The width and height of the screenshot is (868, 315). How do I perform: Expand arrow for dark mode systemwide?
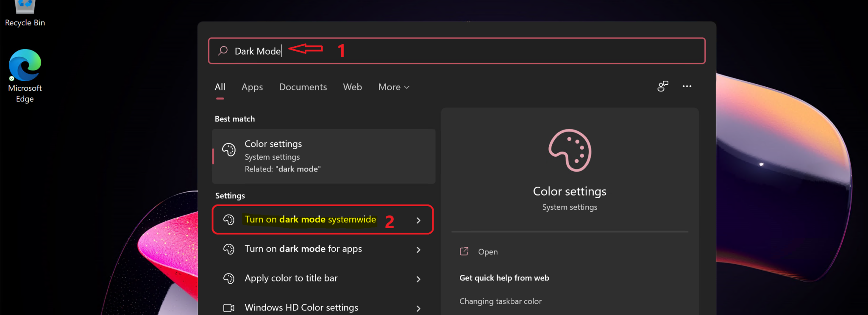point(418,220)
